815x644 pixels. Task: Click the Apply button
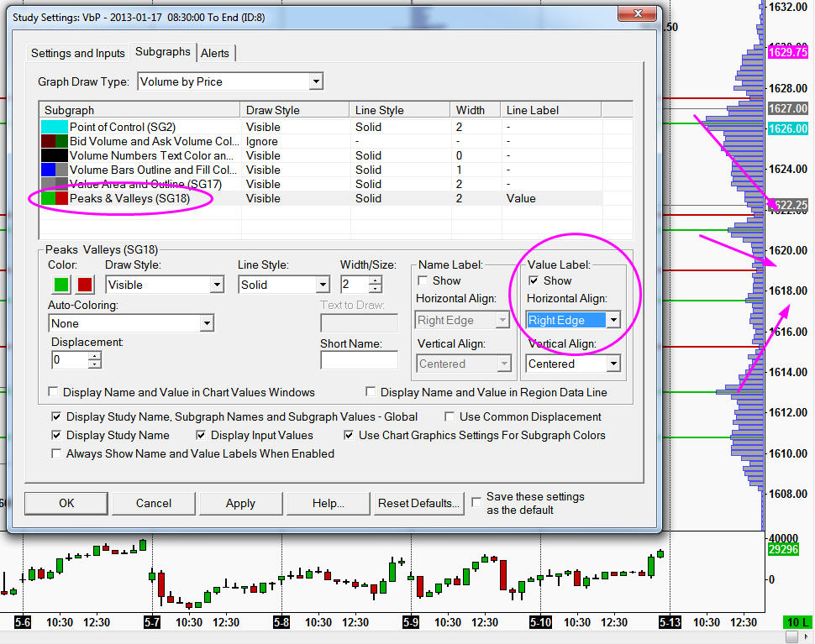(240, 503)
